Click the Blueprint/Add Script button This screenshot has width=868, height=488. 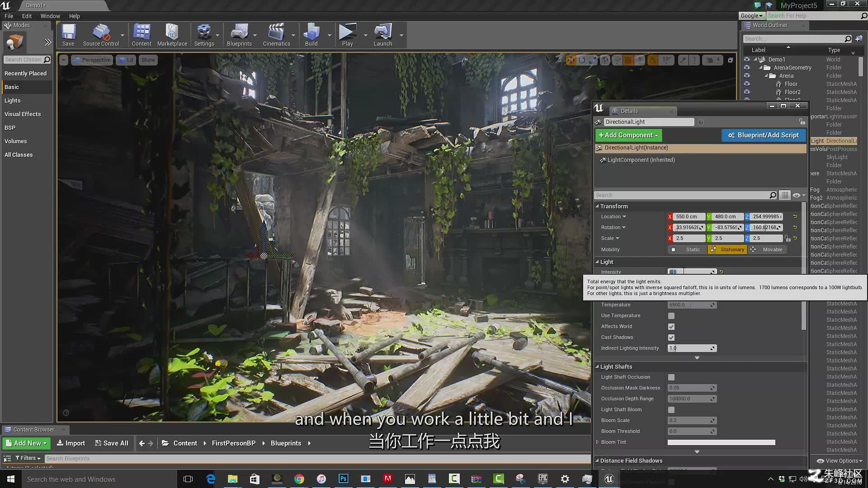coord(764,135)
